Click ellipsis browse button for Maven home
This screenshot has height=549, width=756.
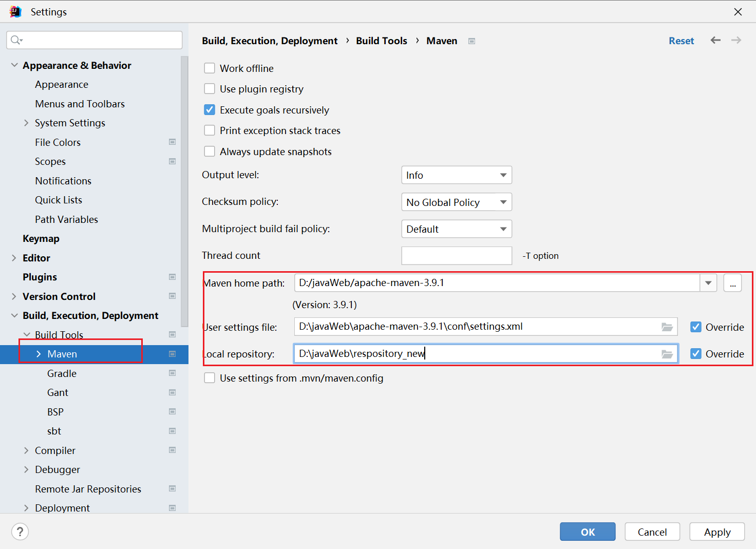732,283
